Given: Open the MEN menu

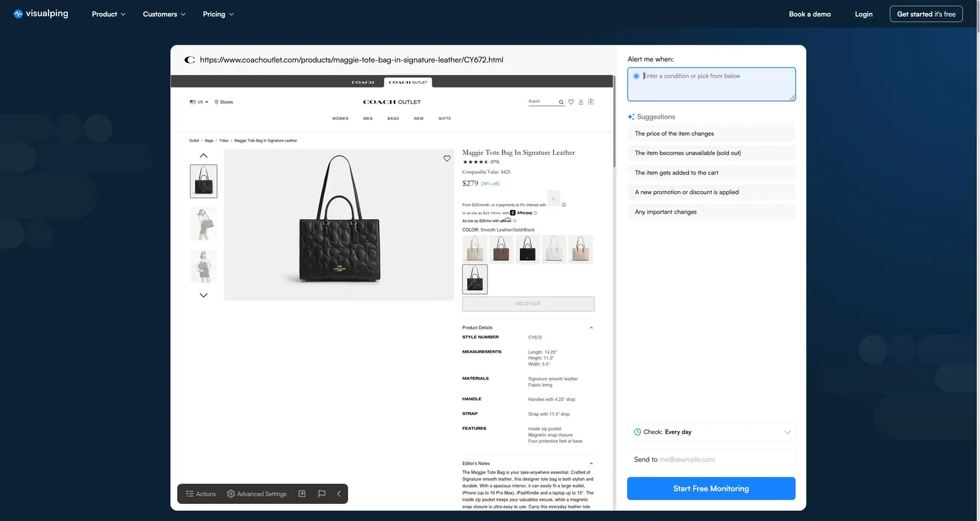Looking at the screenshot, I should [x=368, y=119].
